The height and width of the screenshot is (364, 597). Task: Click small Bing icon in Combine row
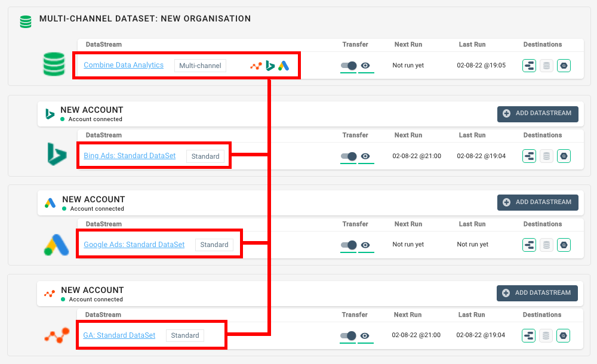tap(270, 66)
